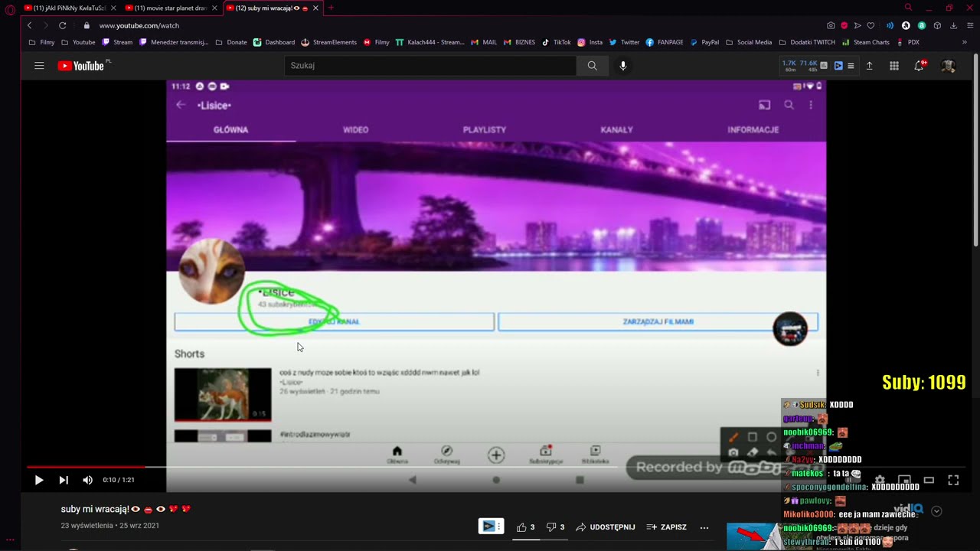The image size is (980, 551).
Task: Start voice search with microphone icon
Action: pyautogui.click(x=623, y=66)
